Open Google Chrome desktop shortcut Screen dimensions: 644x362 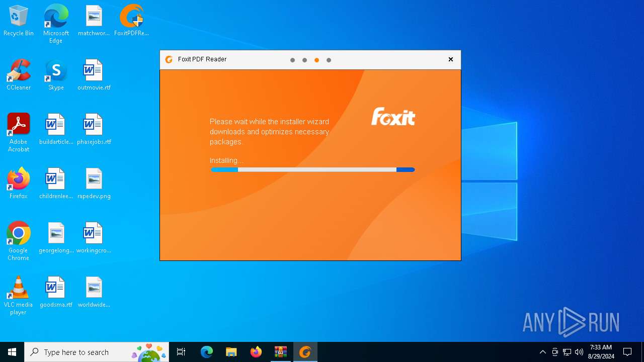coord(19,241)
